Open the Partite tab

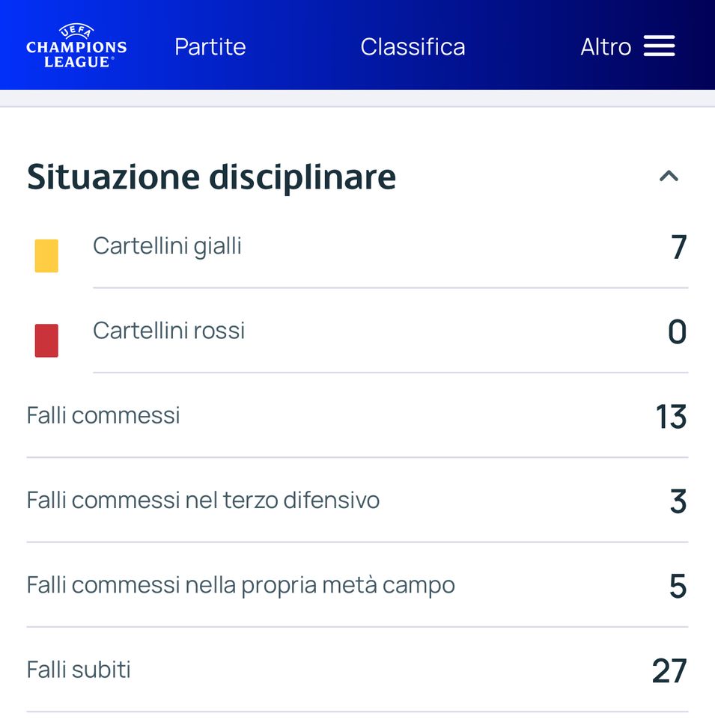(210, 46)
